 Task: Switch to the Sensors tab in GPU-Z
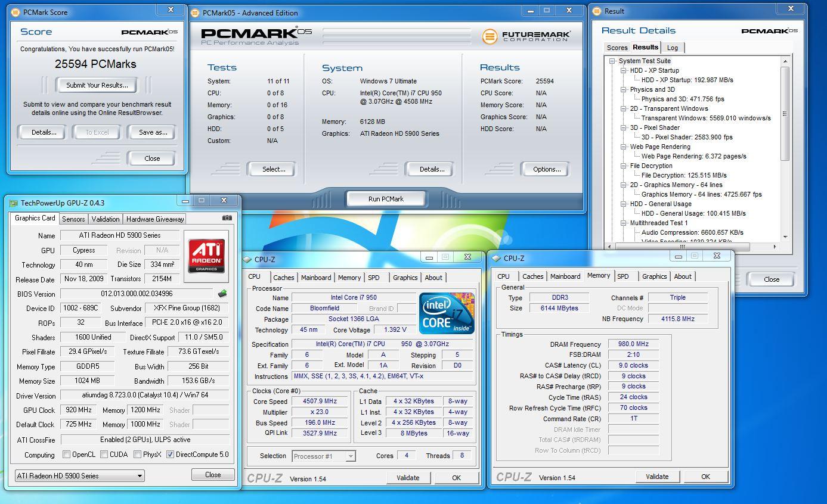pos(73,219)
